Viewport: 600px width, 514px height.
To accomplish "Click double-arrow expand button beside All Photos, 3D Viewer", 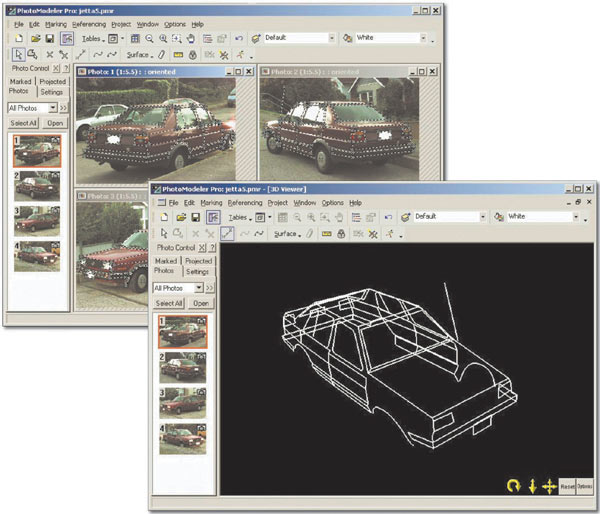I will coord(210,288).
